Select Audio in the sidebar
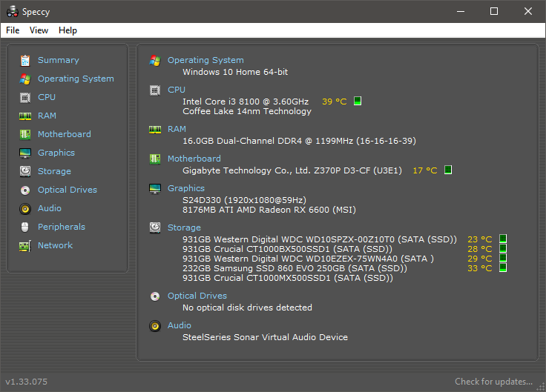 [50, 208]
